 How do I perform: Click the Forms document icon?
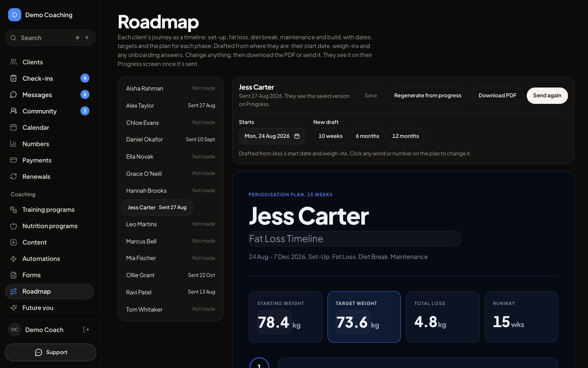click(x=13, y=275)
